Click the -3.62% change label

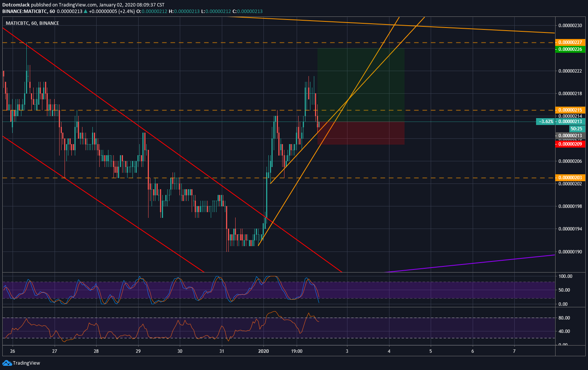click(x=546, y=122)
